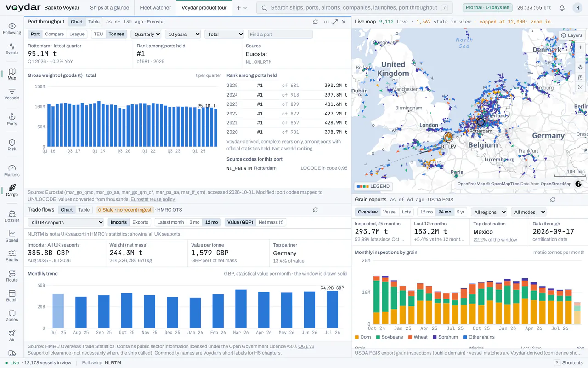Click the map focus frame icon
This screenshot has width=588, height=368.
pyautogui.click(x=580, y=87)
